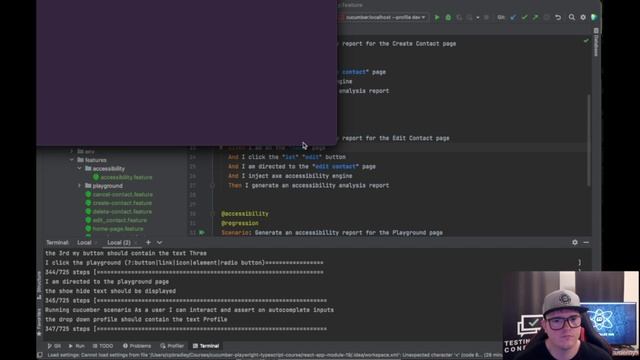Viewport: 640px width, 360px height.
Task: Click the @regression tag in editor
Action: tap(240, 223)
